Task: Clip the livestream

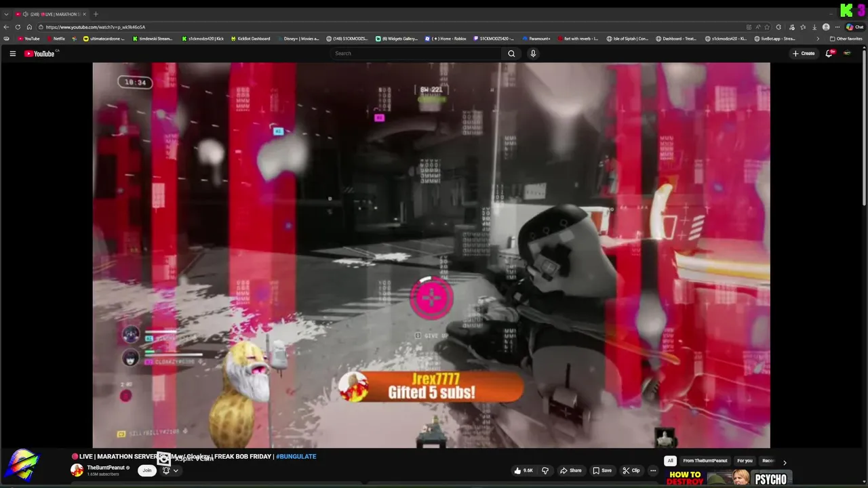Action: 631,470
